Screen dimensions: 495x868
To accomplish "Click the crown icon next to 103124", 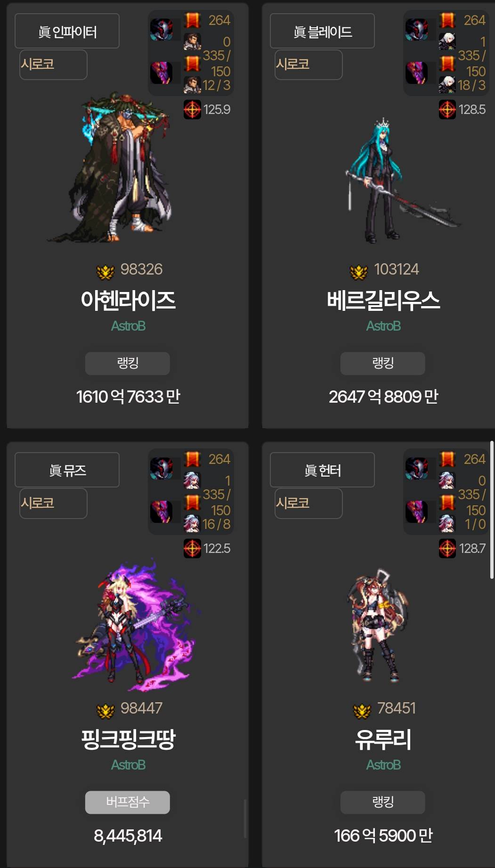I will coord(359,272).
